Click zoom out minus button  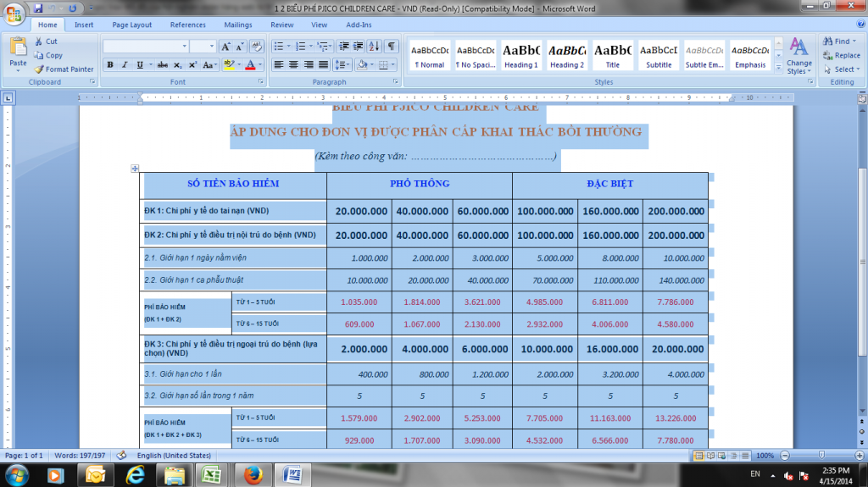tap(784, 456)
